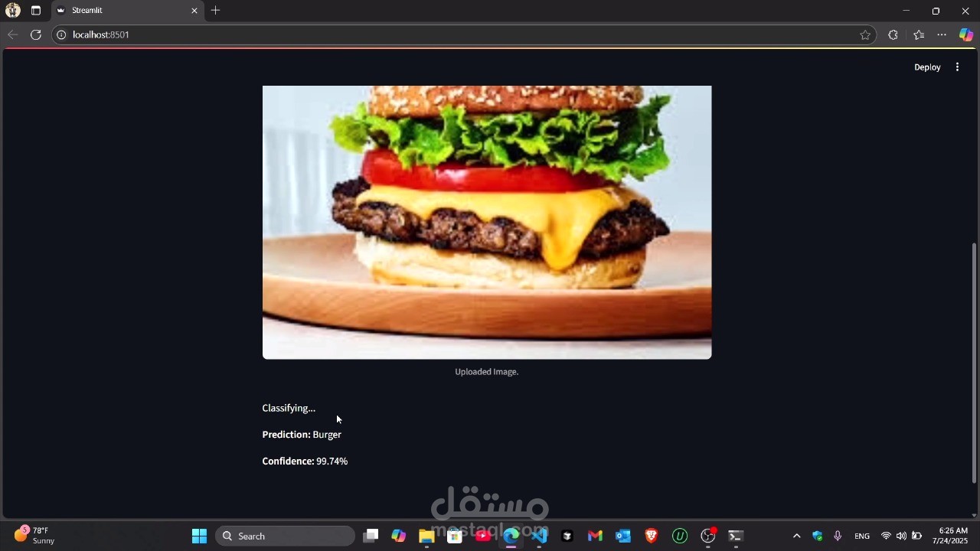The image size is (980, 551).
Task: Click the uploaded burger image
Action: pyautogui.click(x=487, y=222)
